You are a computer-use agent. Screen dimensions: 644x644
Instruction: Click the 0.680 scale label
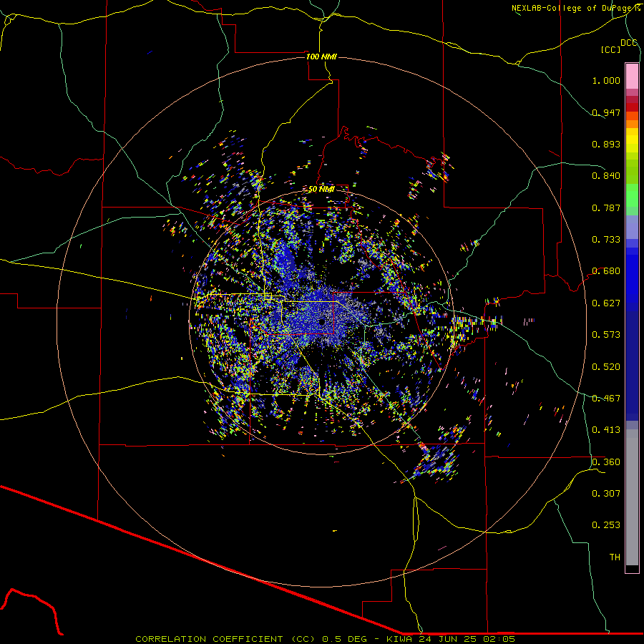(606, 271)
